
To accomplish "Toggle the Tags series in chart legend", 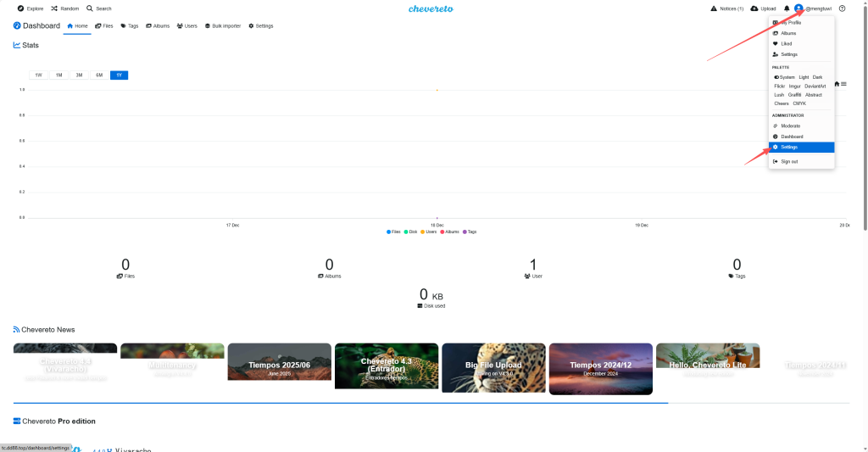I will (470, 232).
